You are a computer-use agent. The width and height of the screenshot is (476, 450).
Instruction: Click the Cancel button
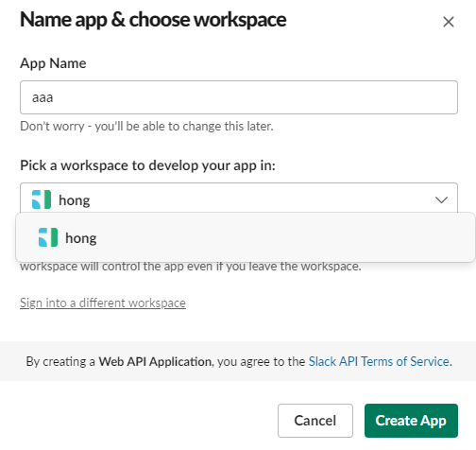tap(315, 421)
